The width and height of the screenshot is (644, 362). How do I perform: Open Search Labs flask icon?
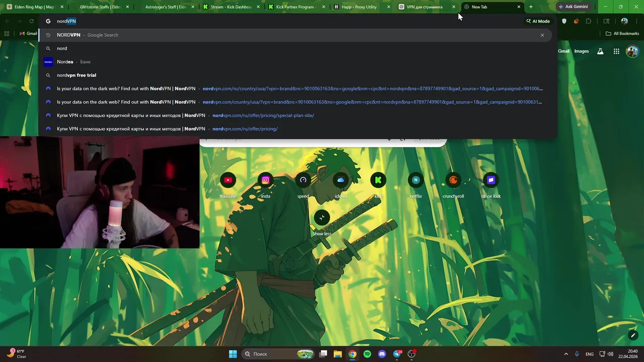[x=600, y=51]
